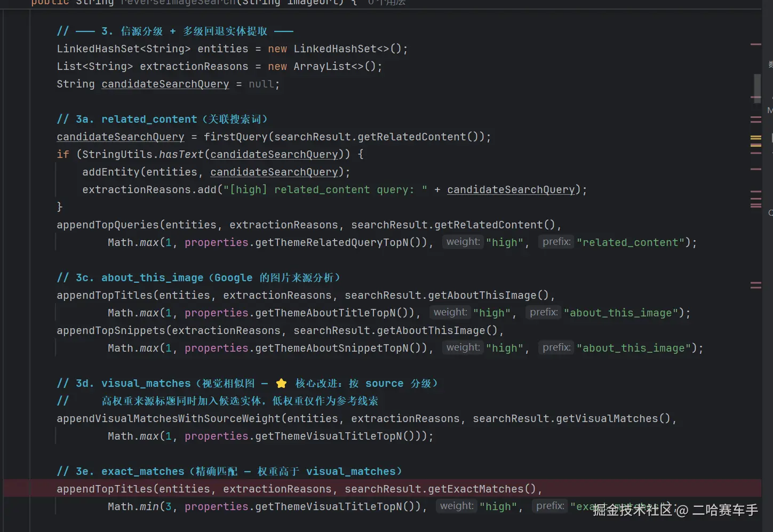Click the "null" keyword

[x=261, y=84]
